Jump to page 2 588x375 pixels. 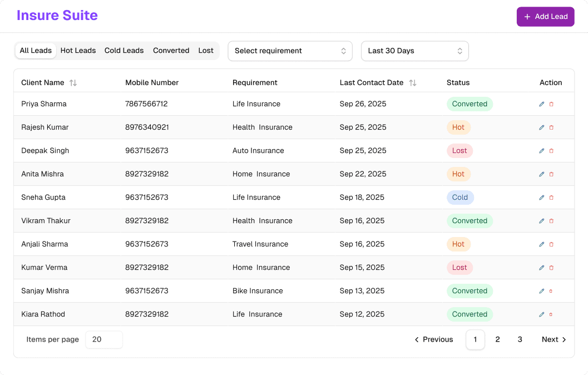point(497,339)
